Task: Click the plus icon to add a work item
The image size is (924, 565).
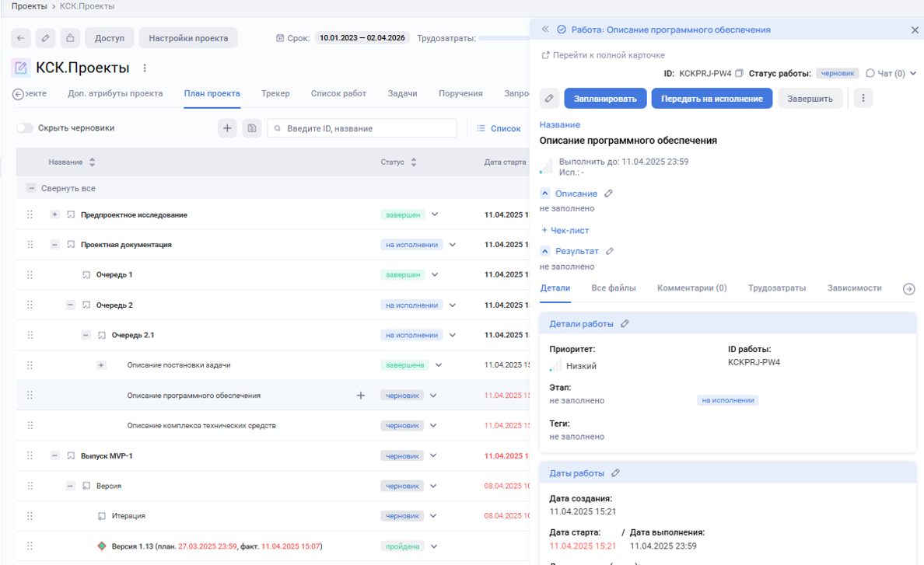Action: (x=227, y=127)
